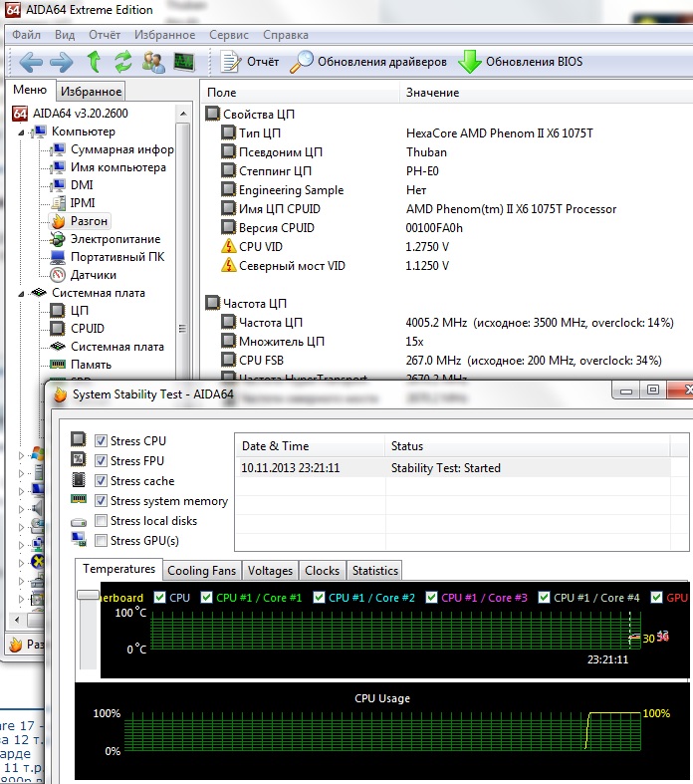693x784 pixels.
Task: Open the Отчёт menu in menu bar
Action: (x=105, y=35)
